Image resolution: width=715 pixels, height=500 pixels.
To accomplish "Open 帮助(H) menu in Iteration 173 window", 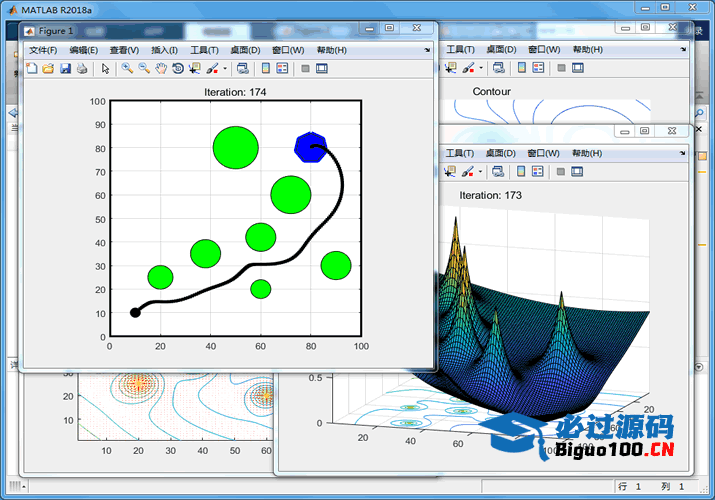I will [x=587, y=153].
